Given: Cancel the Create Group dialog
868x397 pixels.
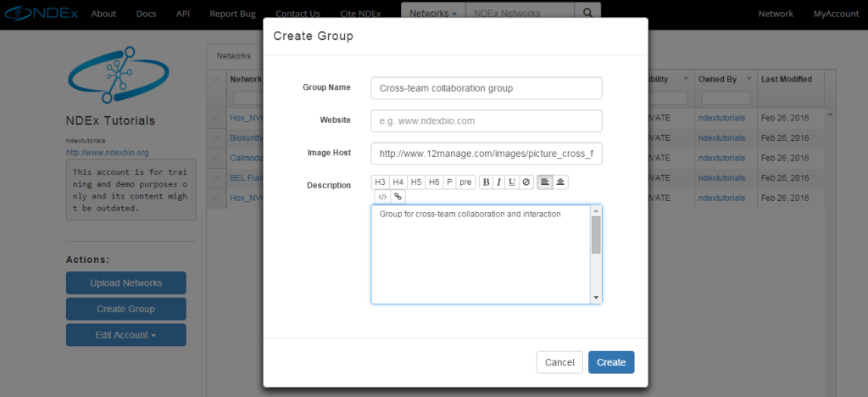Looking at the screenshot, I should (559, 362).
